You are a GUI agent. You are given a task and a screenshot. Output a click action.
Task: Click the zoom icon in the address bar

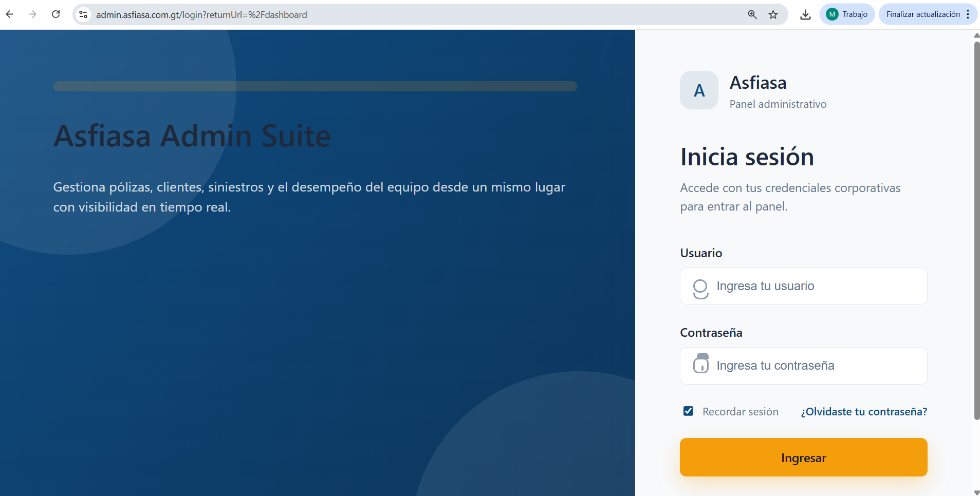[x=752, y=14]
